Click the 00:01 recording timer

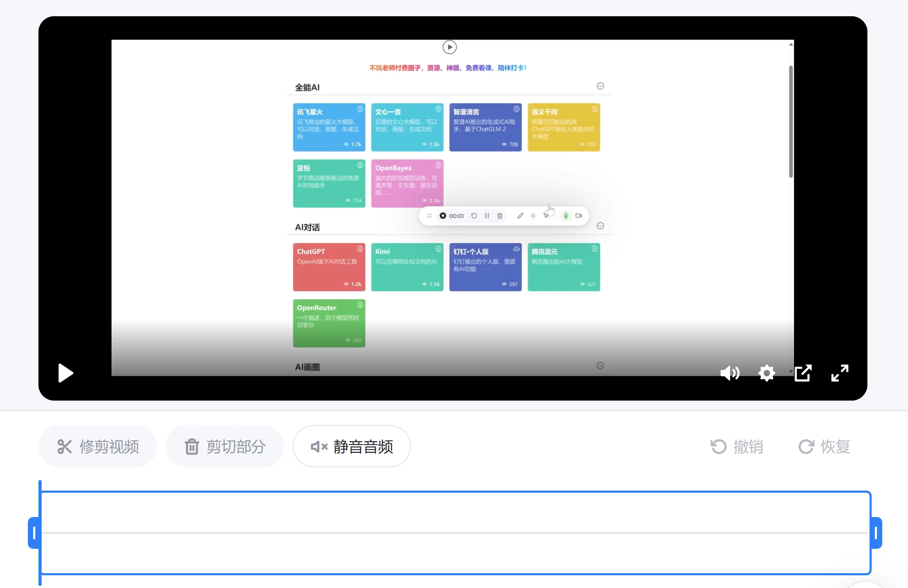(456, 216)
